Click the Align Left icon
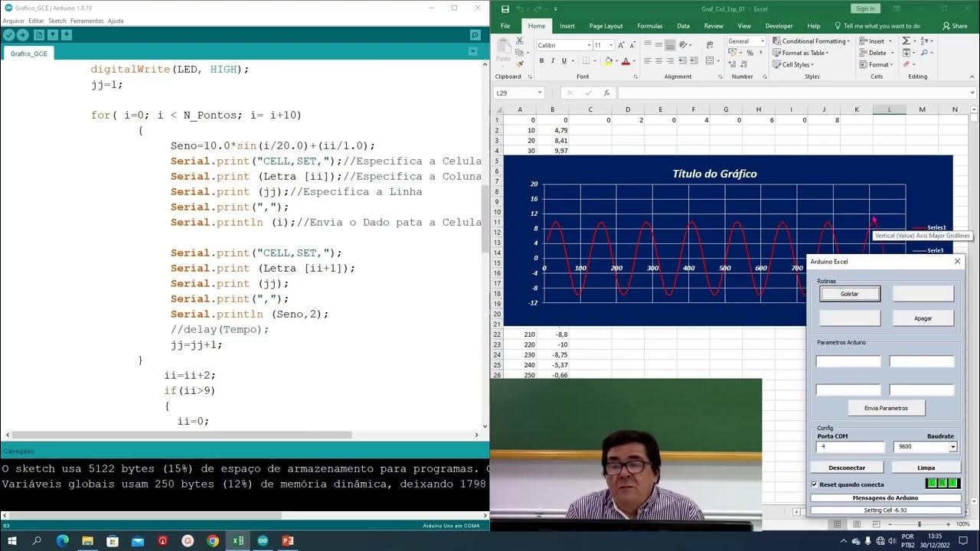This screenshot has height=551, width=980. (x=648, y=61)
